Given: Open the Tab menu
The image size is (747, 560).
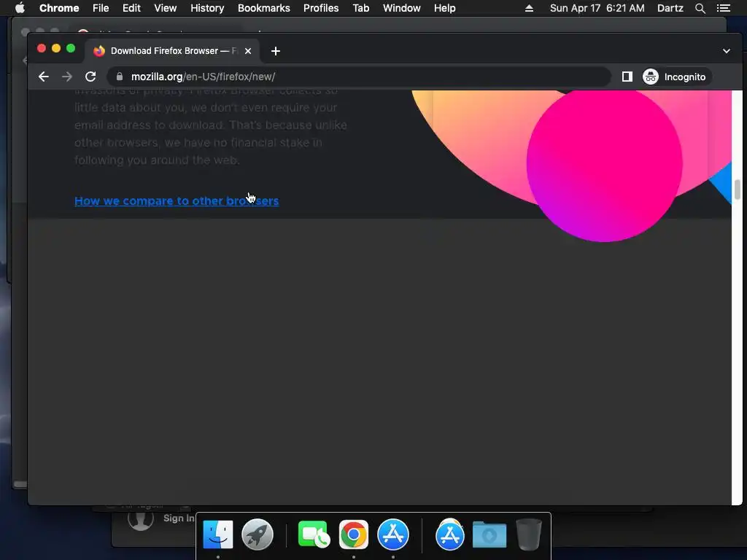Looking at the screenshot, I should click(360, 8).
